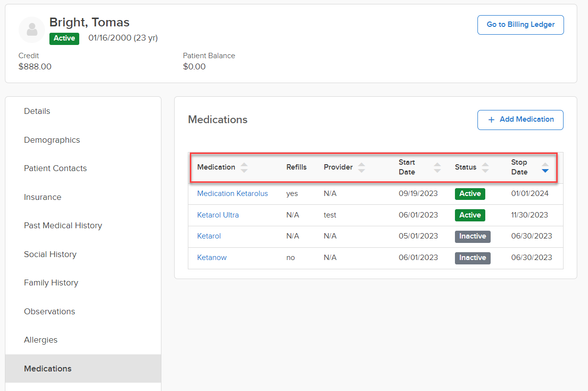Open the Medication Ketarolus link
The width and height of the screenshot is (588, 391).
tap(232, 194)
